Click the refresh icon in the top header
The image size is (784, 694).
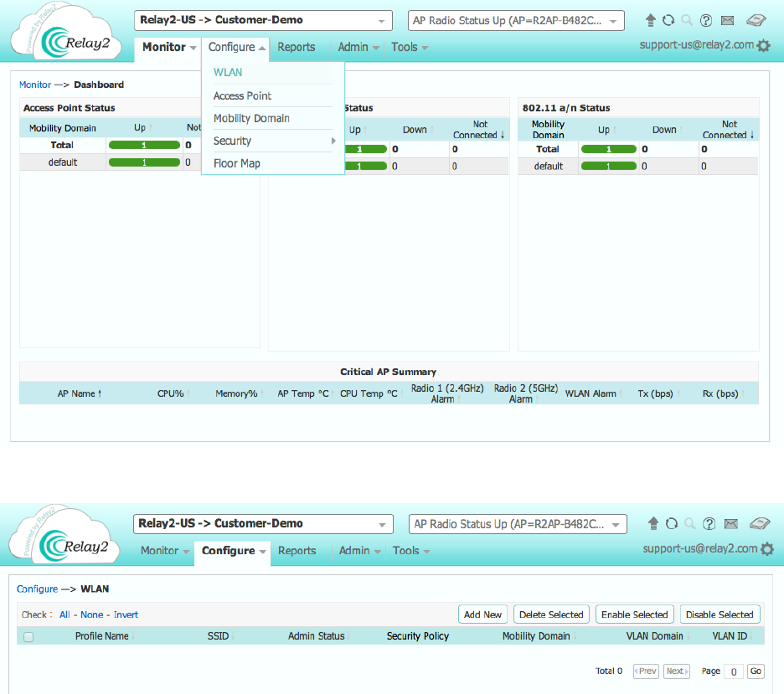click(x=668, y=20)
